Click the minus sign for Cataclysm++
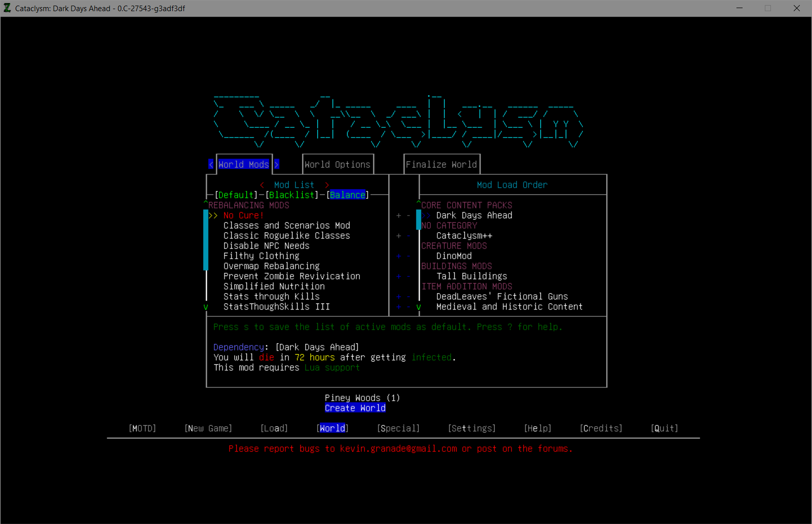The image size is (812, 524). tap(409, 236)
